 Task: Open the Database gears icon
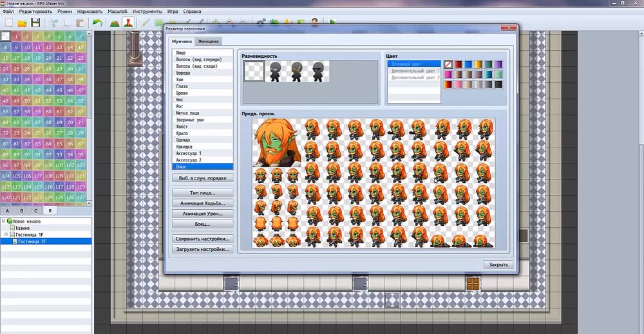pyautogui.click(x=261, y=22)
